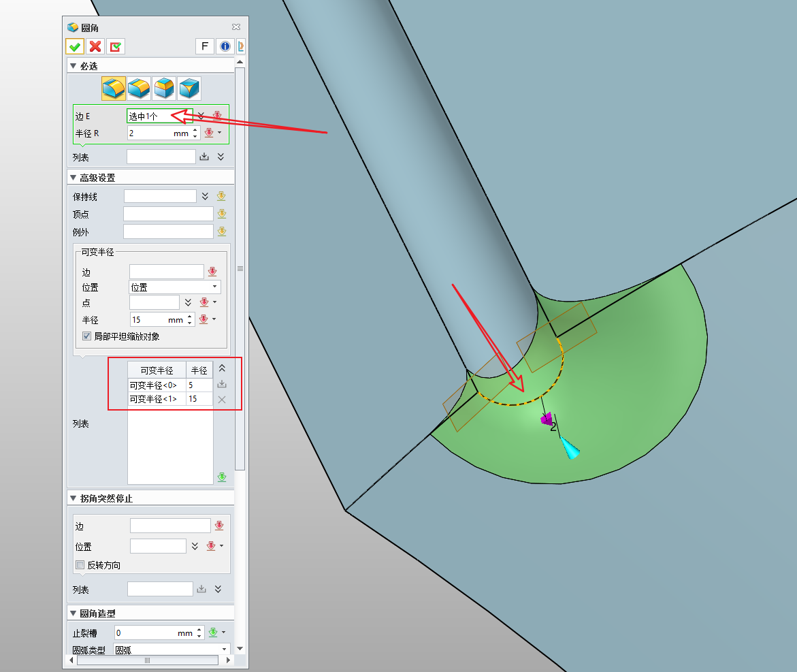Collapse the variable radius list chevron
Image resolution: width=797 pixels, height=672 pixels.
tap(221, 368)
